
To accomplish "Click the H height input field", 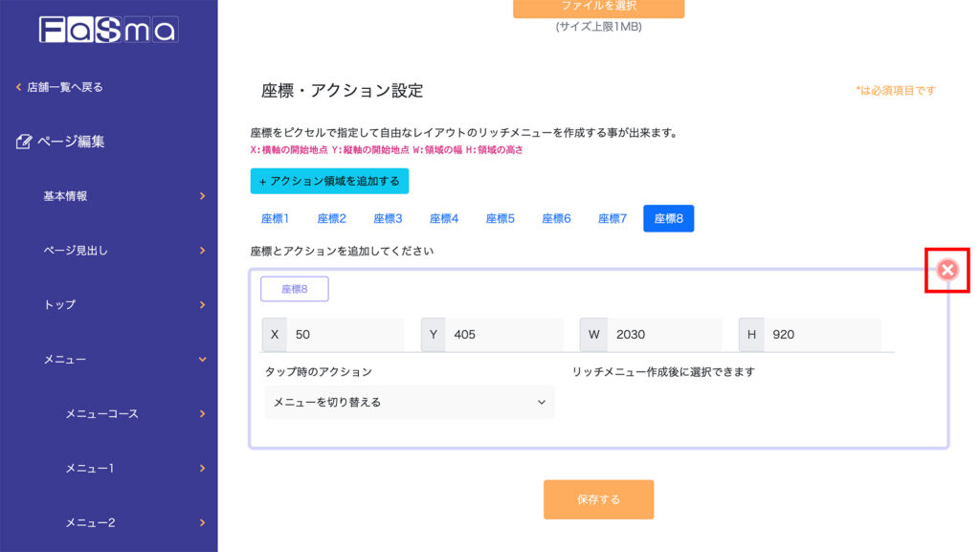I will tap(822, 335).
